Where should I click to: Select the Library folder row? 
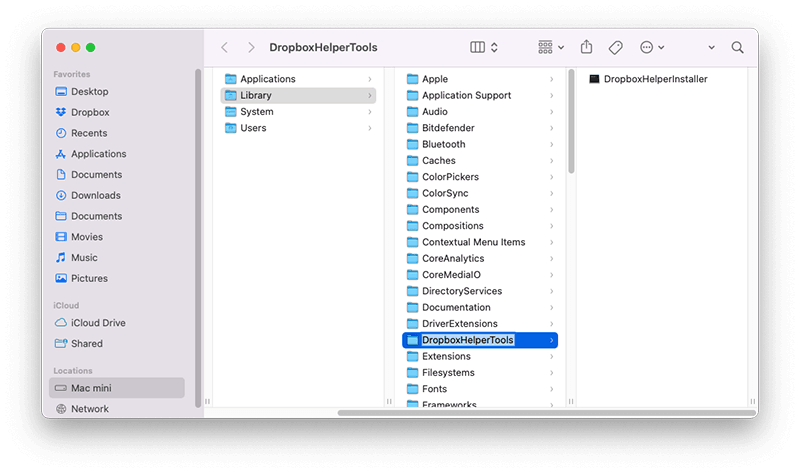click(298, 95)
